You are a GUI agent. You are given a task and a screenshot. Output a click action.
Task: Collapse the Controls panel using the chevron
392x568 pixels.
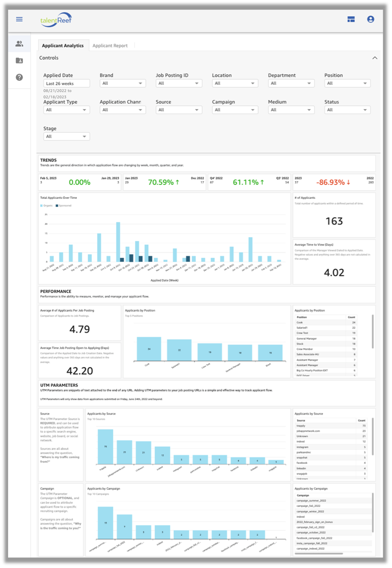click(x=375, y=58)
